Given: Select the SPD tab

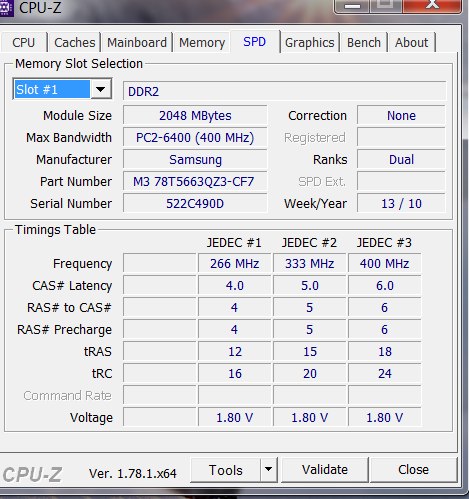Looking at the screenshot, I should point(255,42).
